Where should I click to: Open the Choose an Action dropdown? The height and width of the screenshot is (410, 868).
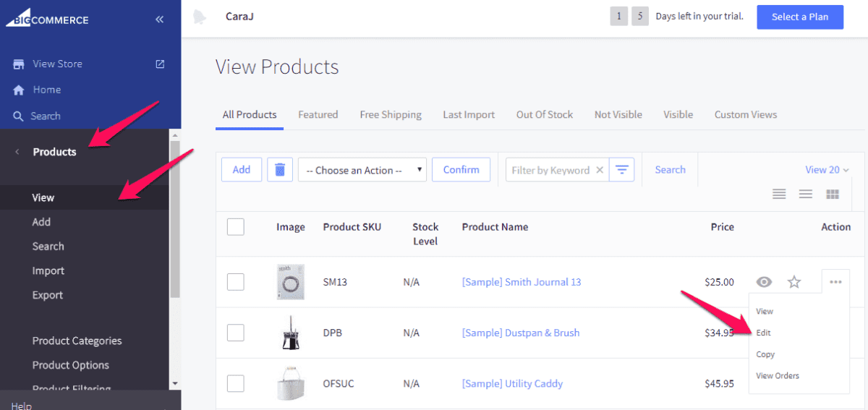tap(362, 170)
